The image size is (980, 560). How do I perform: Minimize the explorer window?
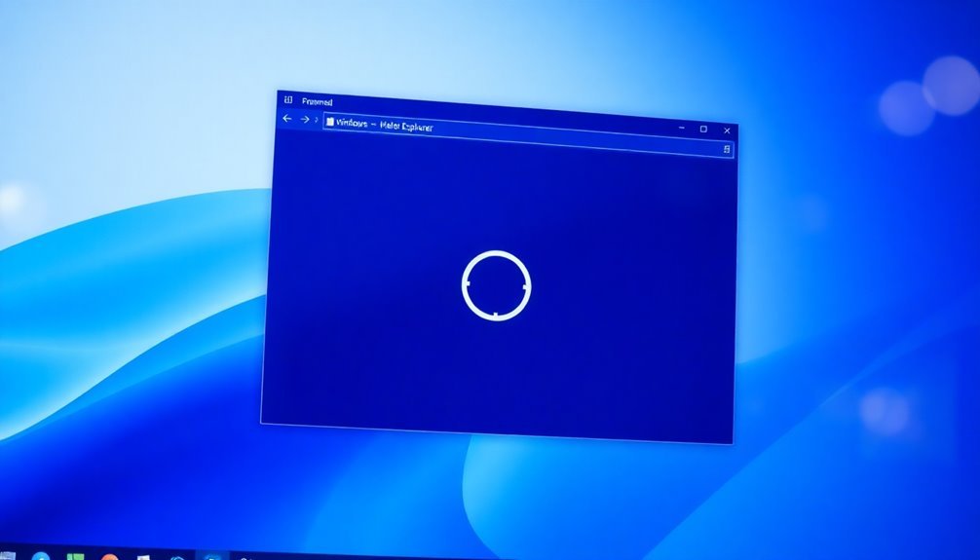(680, 127)
